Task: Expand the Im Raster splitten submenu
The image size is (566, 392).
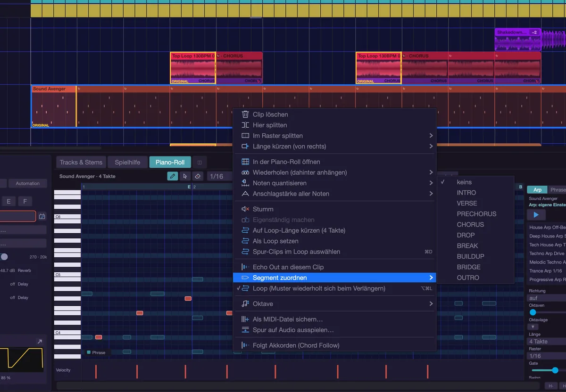Action: coord(335,136)
